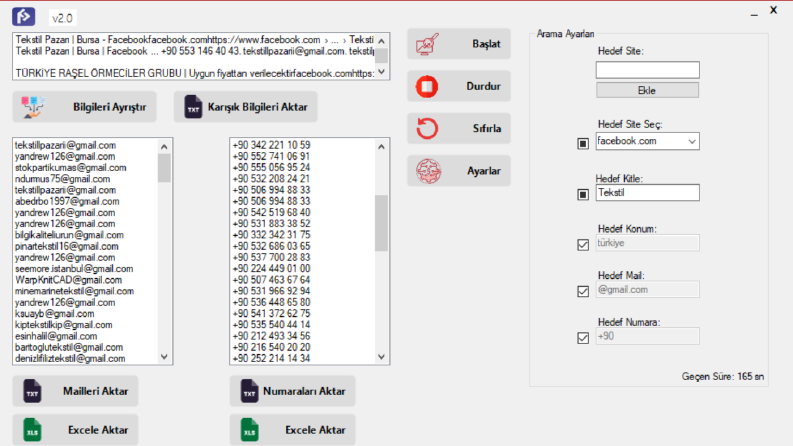Click the Sıfırla reset arrow icon
The width and height of the screenshot is (793, 446).
(x=427, y=128)
